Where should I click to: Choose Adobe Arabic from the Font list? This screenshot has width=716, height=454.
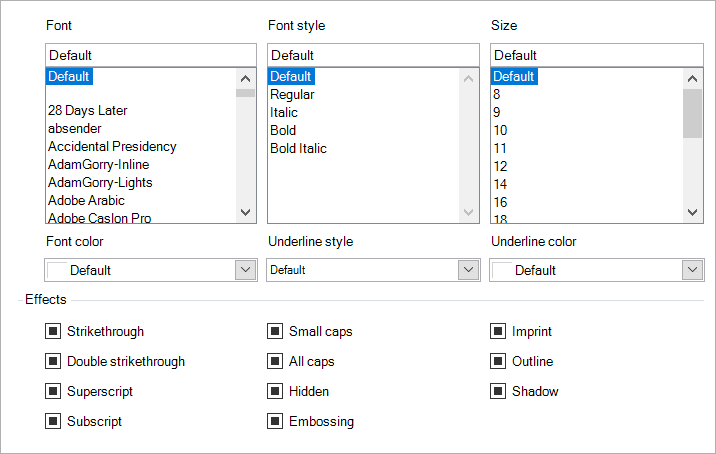[x=86, y=201]
